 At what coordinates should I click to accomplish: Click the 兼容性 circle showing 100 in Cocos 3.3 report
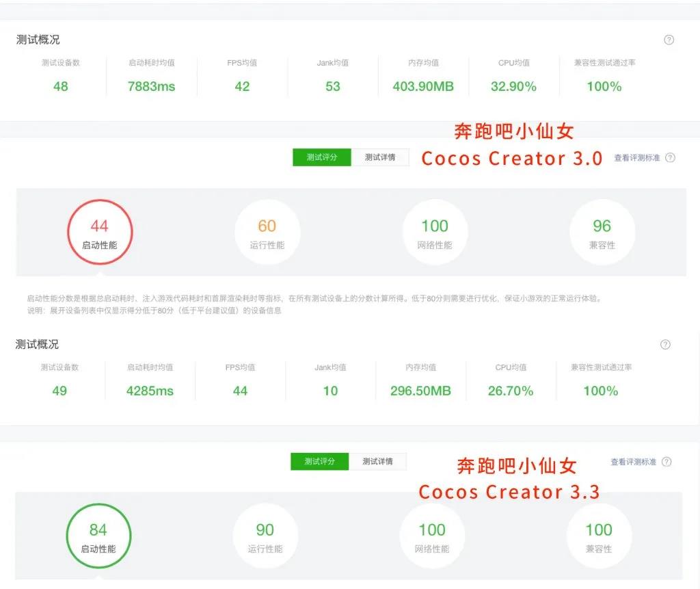pyautogui.click(x=599, y=536)
